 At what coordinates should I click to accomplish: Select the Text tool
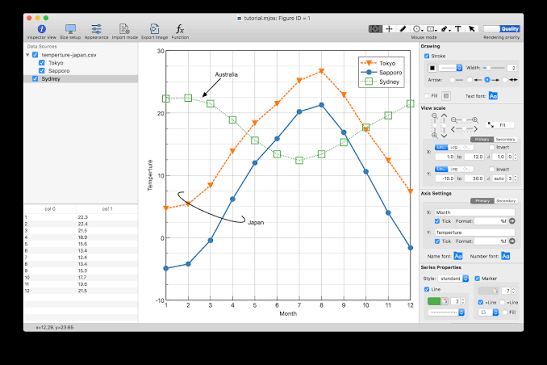click(458, 29)
